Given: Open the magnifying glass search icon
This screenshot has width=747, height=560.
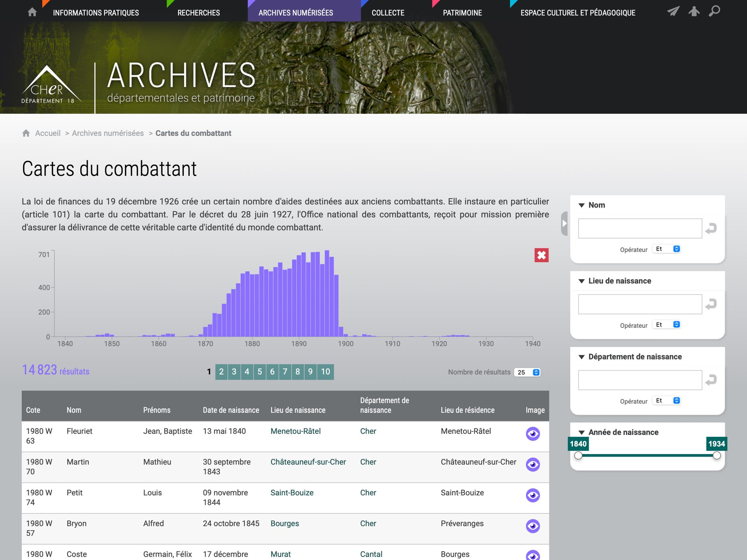Looking at the screenshot, I should tap(714, 11).
